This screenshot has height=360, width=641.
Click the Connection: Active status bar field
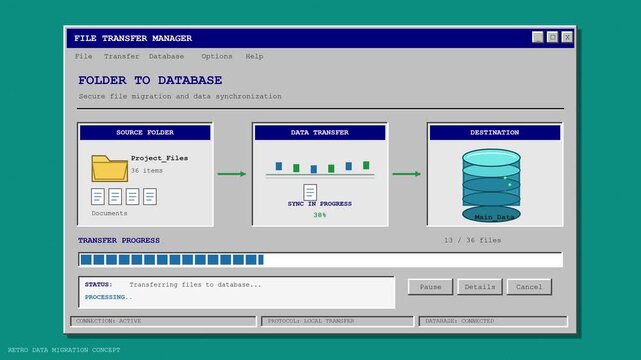[x=163, y=321]
